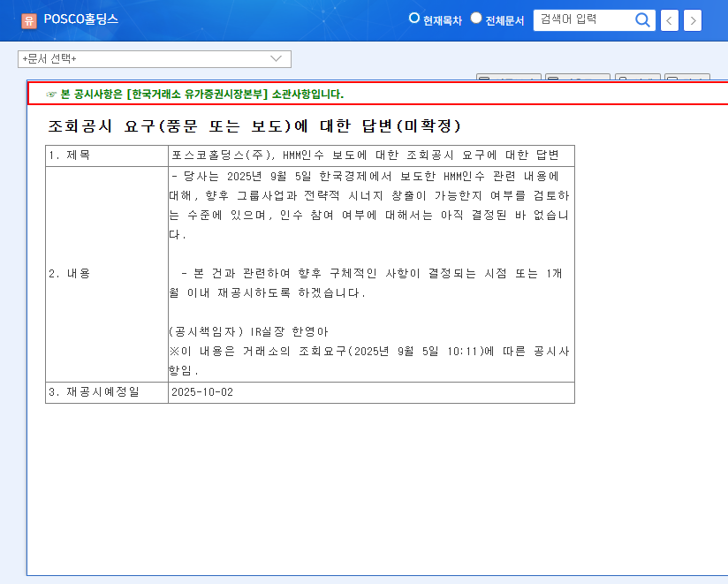Click the '3. 재공시예정일' row label
The width and height of the screenshot is (728, 584).
tap(95, 391)
